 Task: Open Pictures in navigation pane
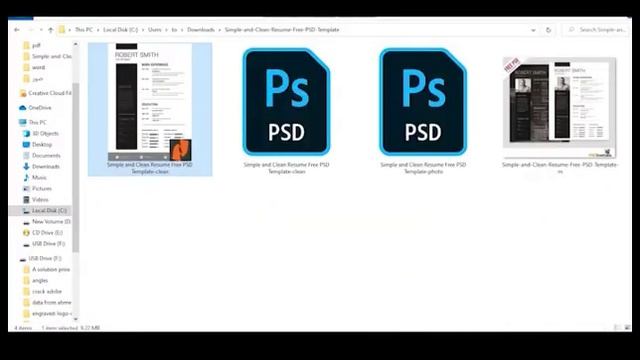pyautogui.click(x=37, y=189)
